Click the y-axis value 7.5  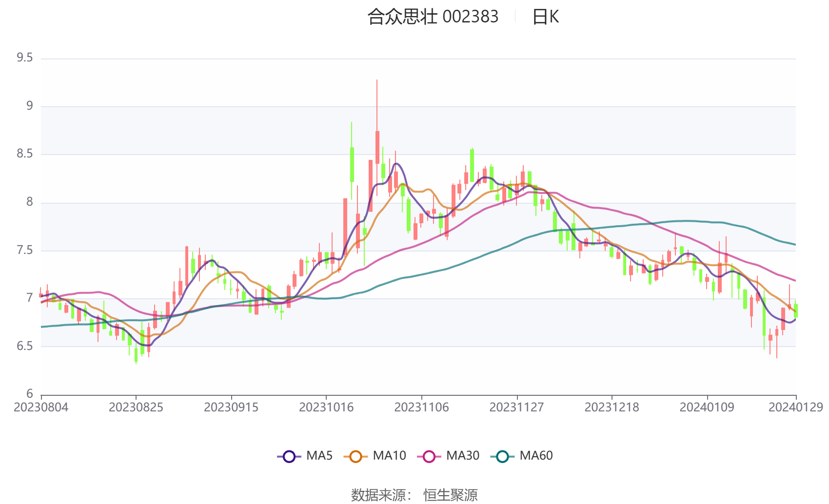[25, 251]
